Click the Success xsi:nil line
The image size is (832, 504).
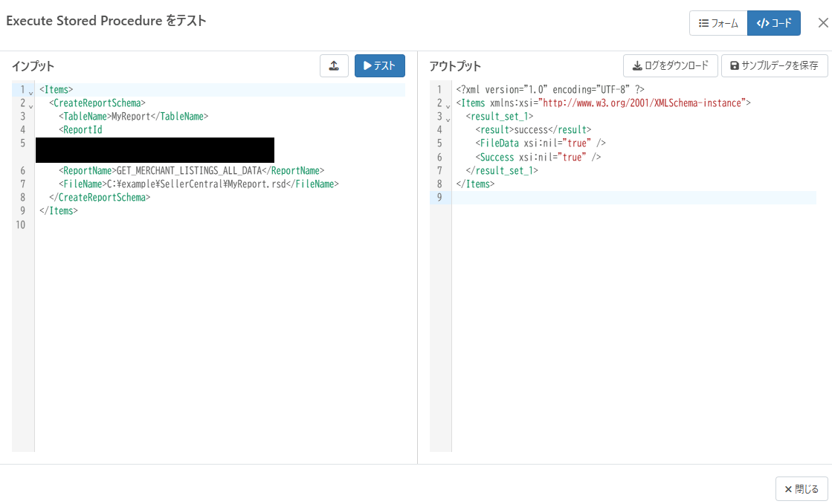(x=538, y=157)
